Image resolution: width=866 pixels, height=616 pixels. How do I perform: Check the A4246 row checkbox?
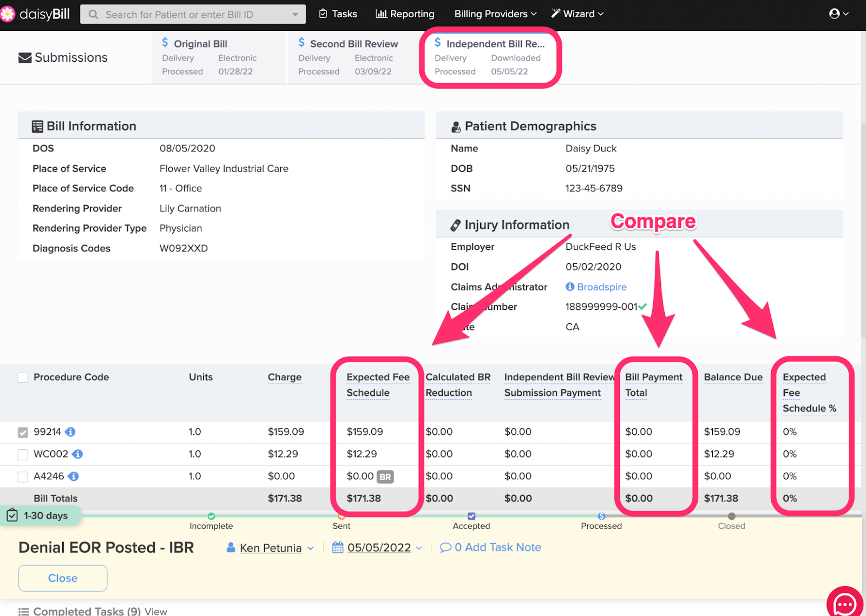23,476
